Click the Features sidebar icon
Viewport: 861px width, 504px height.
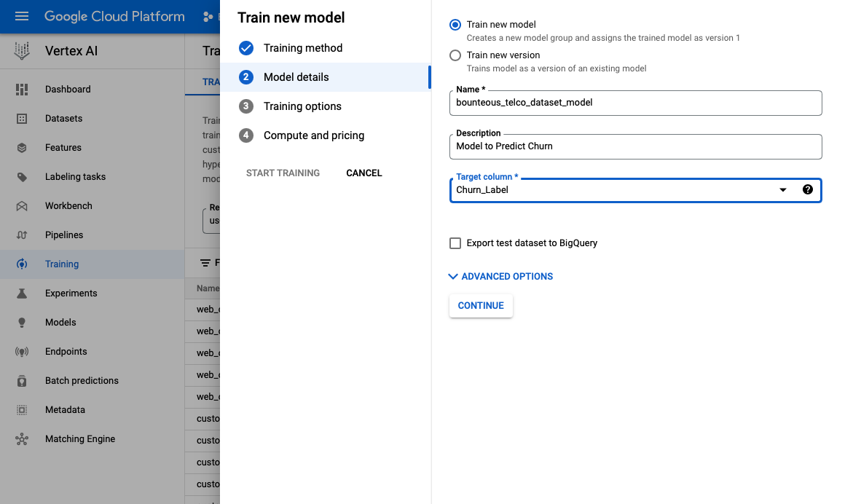click(22, 148)
